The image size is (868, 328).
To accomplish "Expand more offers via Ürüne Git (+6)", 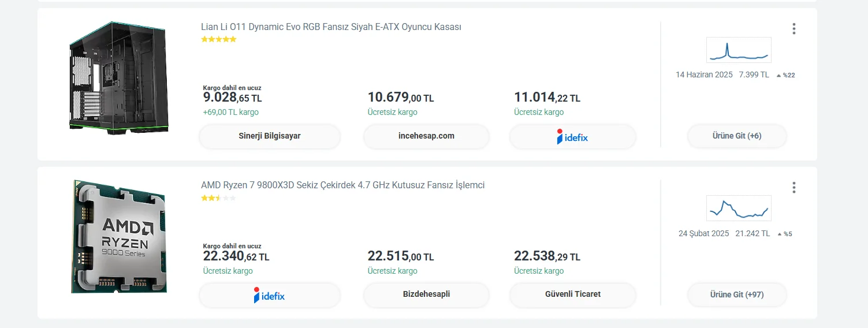I will pos(736,136).
